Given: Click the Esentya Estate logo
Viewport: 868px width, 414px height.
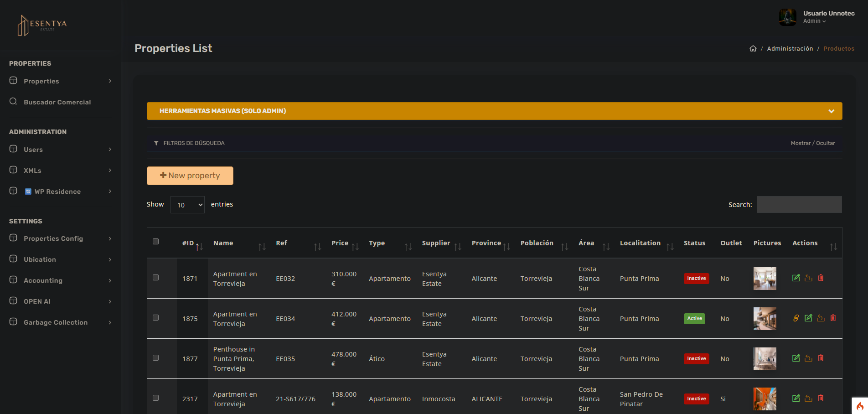Looking at the screenshot, I should (x=42, y=25).
